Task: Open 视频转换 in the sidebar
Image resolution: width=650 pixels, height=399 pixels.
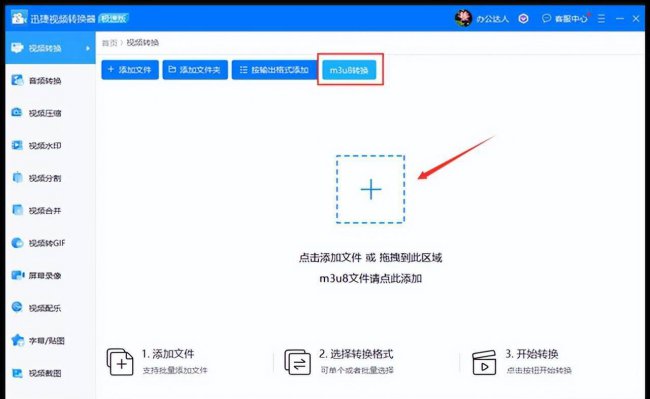Action: coord(50,48)
